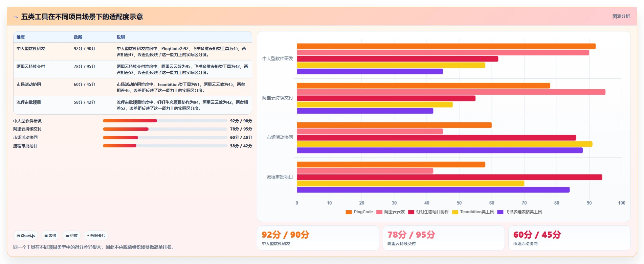Click the 图表分析 label at top right

point(621,16)
